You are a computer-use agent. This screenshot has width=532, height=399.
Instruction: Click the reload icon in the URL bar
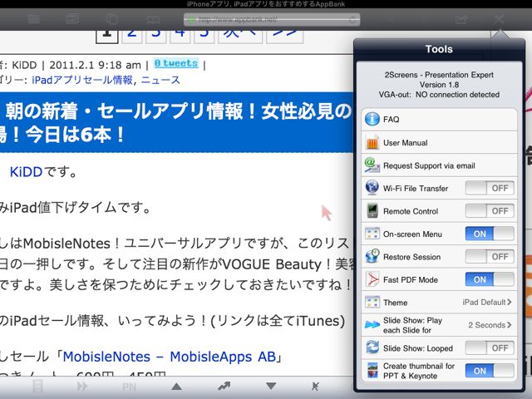point(352,19)
